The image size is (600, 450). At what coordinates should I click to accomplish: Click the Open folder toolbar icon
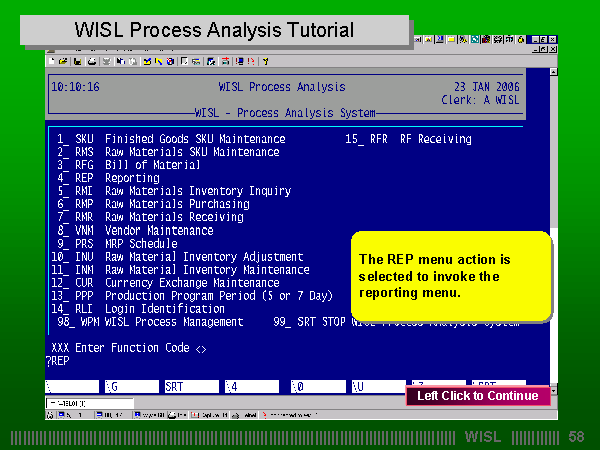click(x=62, y=61)
